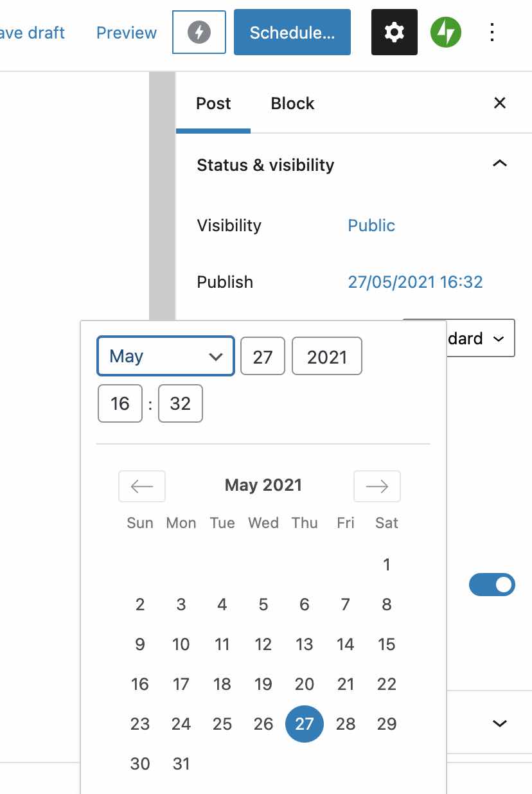532x794 pixels.
Task: Expand the collapsed panel chevron at bottom
Action: [499, 723]
